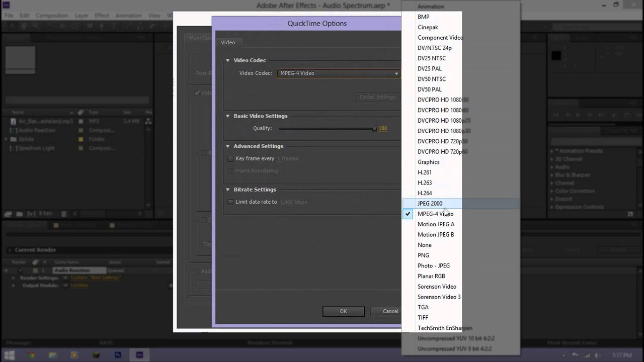Expand Animation Presets in Effects panel
644x362 pixels.
(552, 151)
